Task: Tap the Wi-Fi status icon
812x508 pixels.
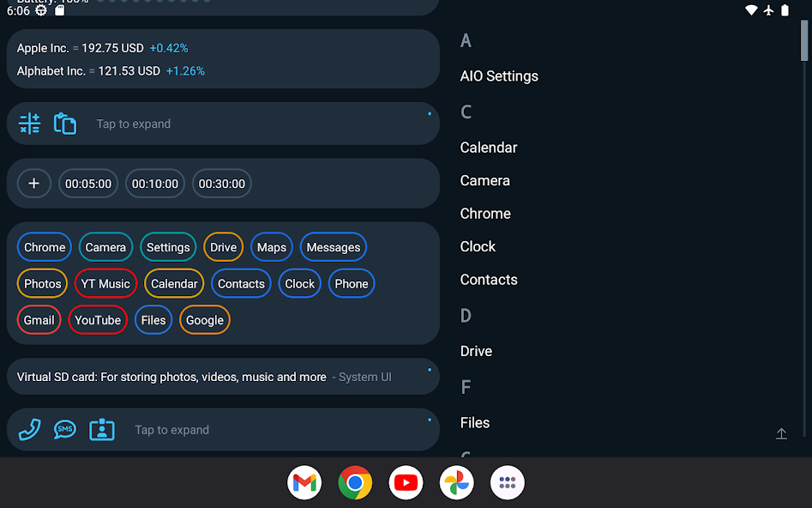Action: click(751, 10)
